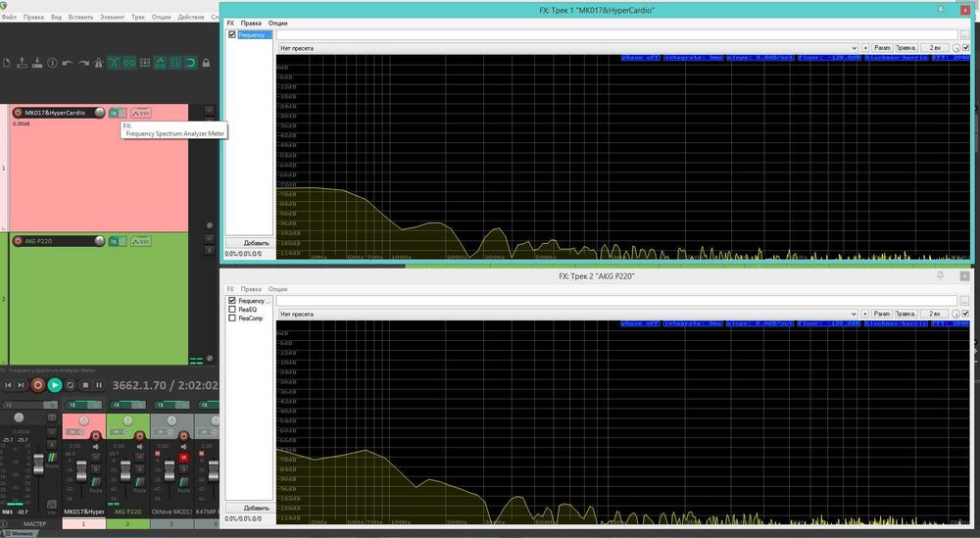Click the transport Pause button
This screenshot has width=980, height=538.
99,385
